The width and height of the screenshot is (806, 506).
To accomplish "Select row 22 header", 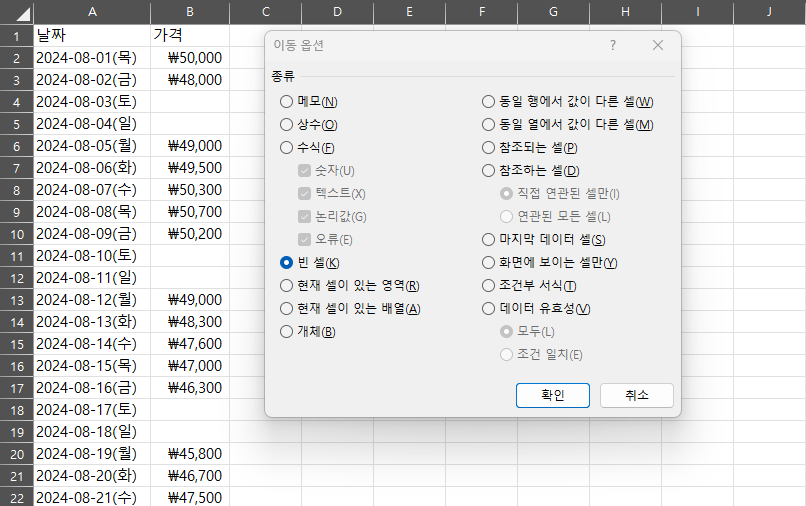I will click(x=16, y=498).
